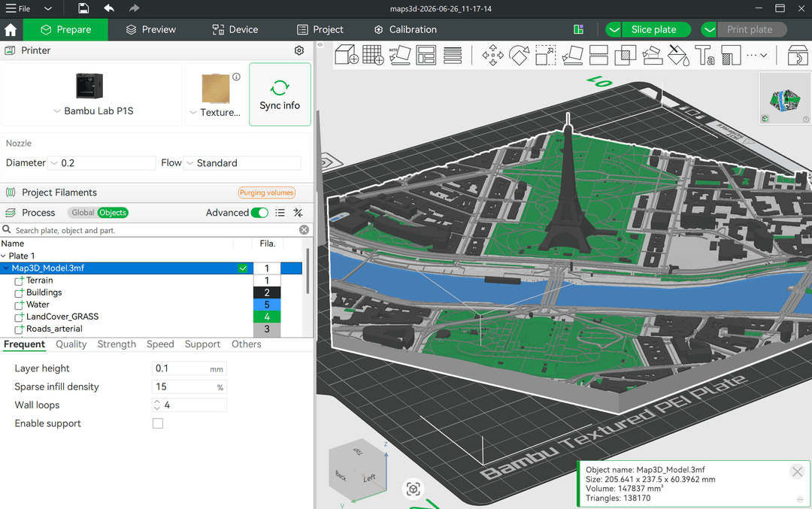Collapse the Plate 1 tree node

[4, 256]
